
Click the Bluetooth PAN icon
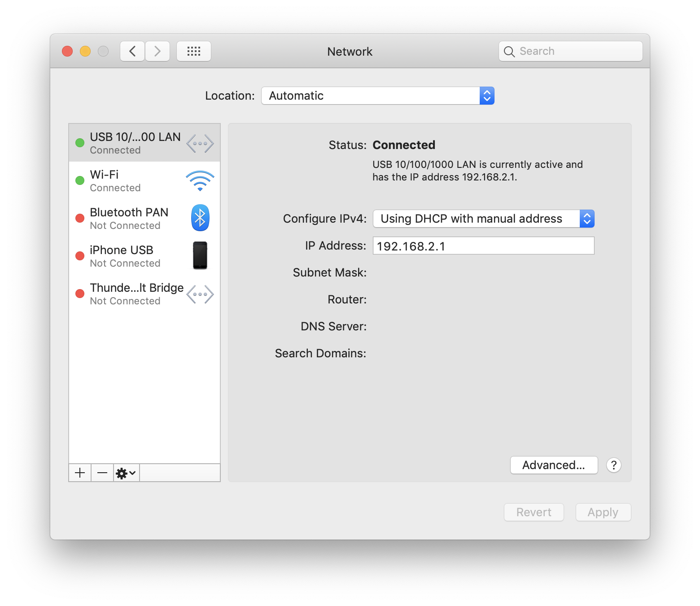coord(200,218)
